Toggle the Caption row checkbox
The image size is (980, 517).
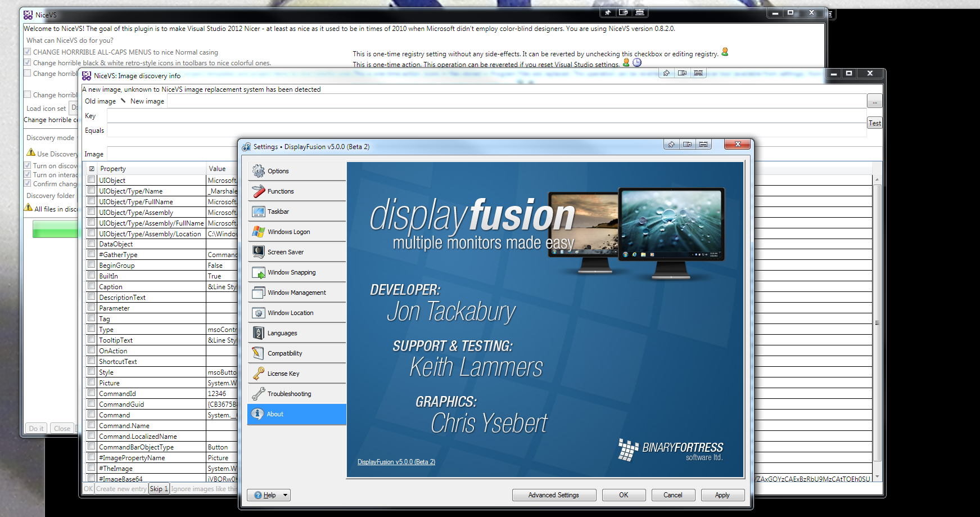coord(91,286)
